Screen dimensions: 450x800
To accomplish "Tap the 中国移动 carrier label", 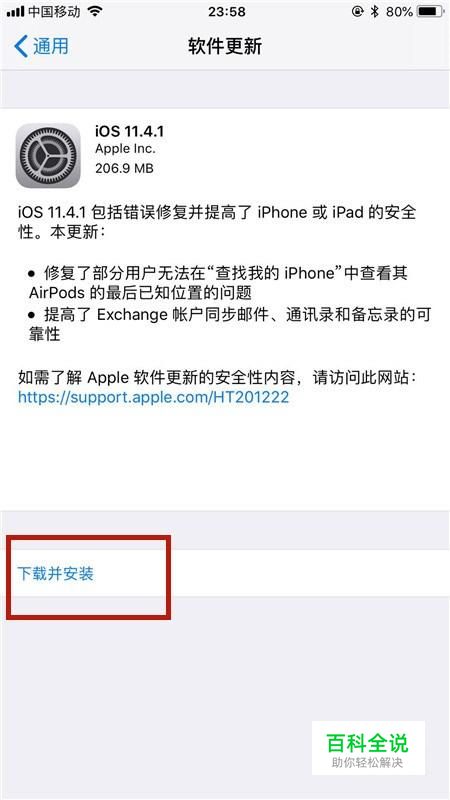I will coord(54,11).
